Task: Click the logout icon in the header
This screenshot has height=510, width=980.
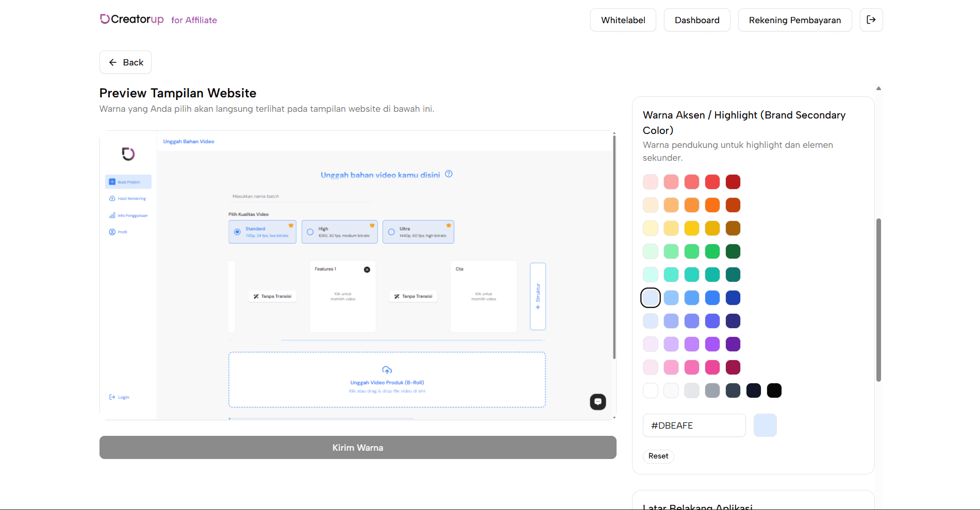Action: point(871,20)
